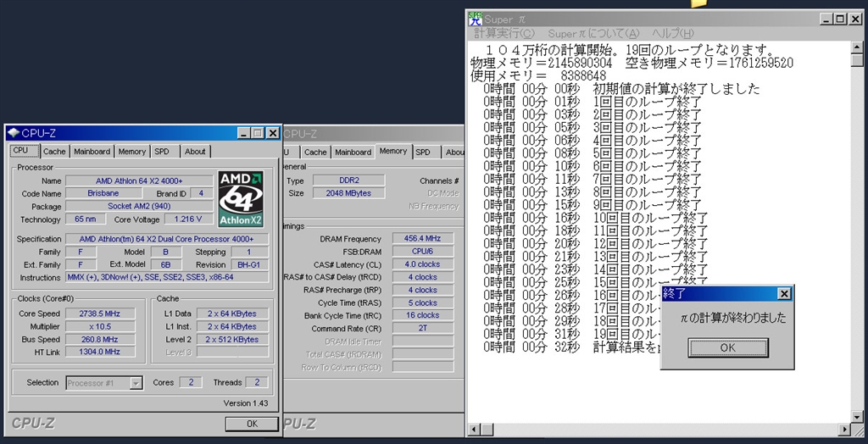This screenshot has width=868, height=444.
Task: Click the HT Link value 1304.0 MHz
Action: coord(100,352)
